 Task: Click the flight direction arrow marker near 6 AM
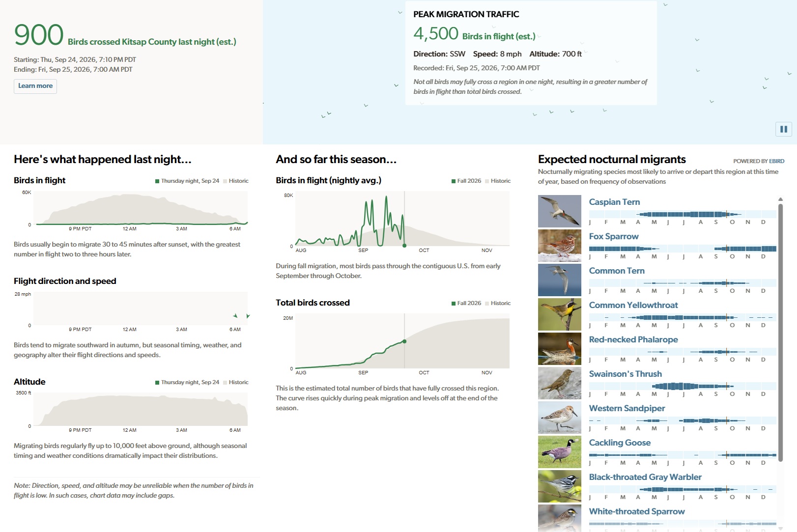[x=235, y=315]
